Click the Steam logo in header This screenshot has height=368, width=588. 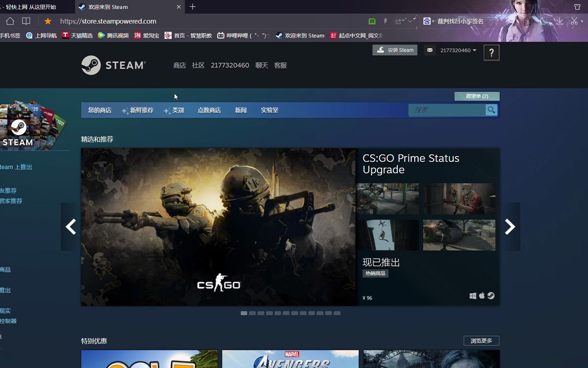click(113, 65)
